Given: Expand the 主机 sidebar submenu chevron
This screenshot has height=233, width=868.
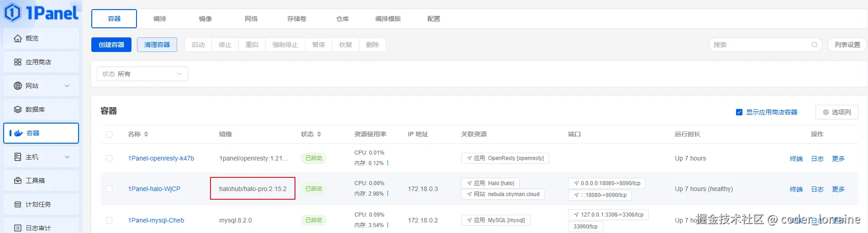Looking at the screenshot, I should pos(67,157).
